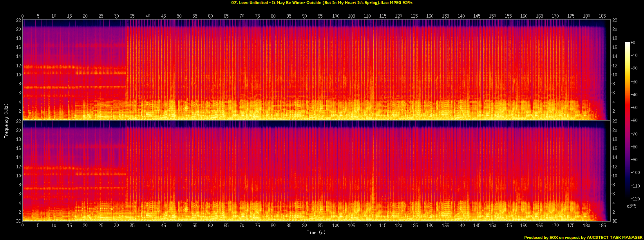Click '180' on the top time axis
Viewport: 644px width, 240px height.
point(586,16)
